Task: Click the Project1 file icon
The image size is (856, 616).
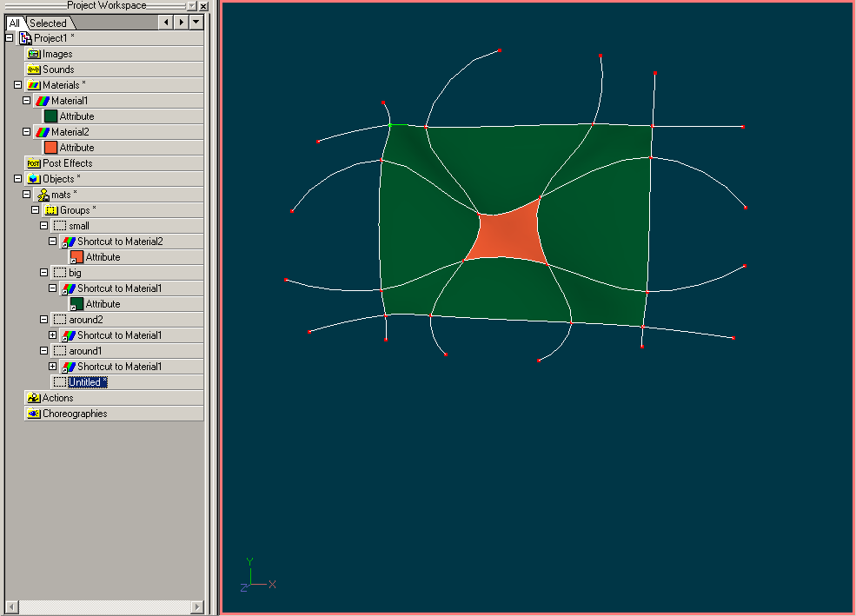Action: click(25, 38)
